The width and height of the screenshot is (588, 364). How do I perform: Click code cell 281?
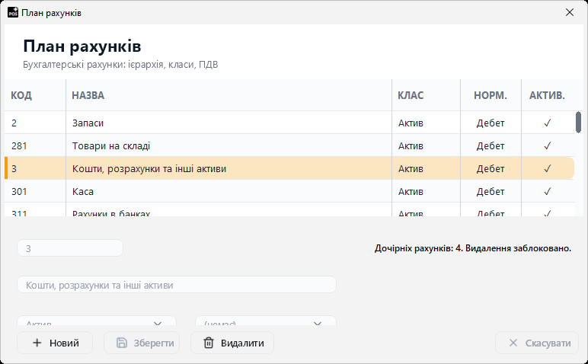pyautogui.click(x=35, y=145)
